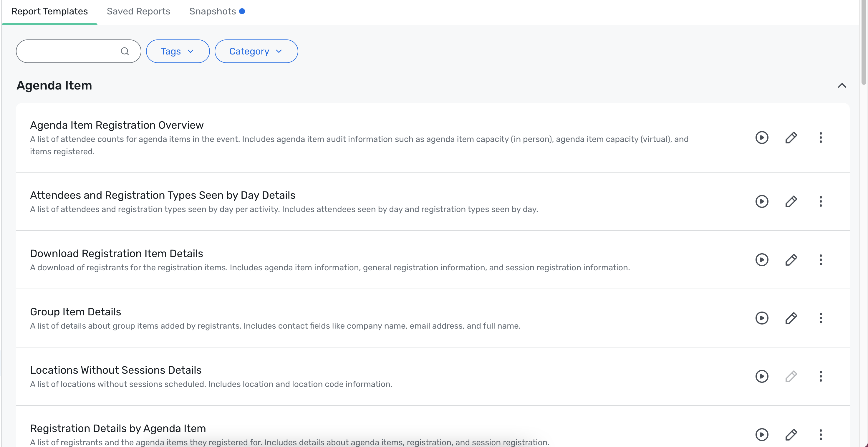
Task: Switch to the Saved Reports tab
Action: click(x=138, y=11)
